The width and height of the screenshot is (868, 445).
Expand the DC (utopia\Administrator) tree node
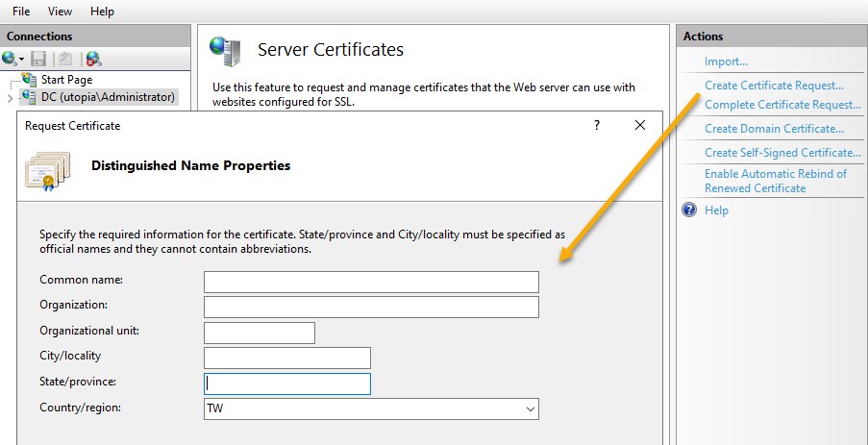11,97
